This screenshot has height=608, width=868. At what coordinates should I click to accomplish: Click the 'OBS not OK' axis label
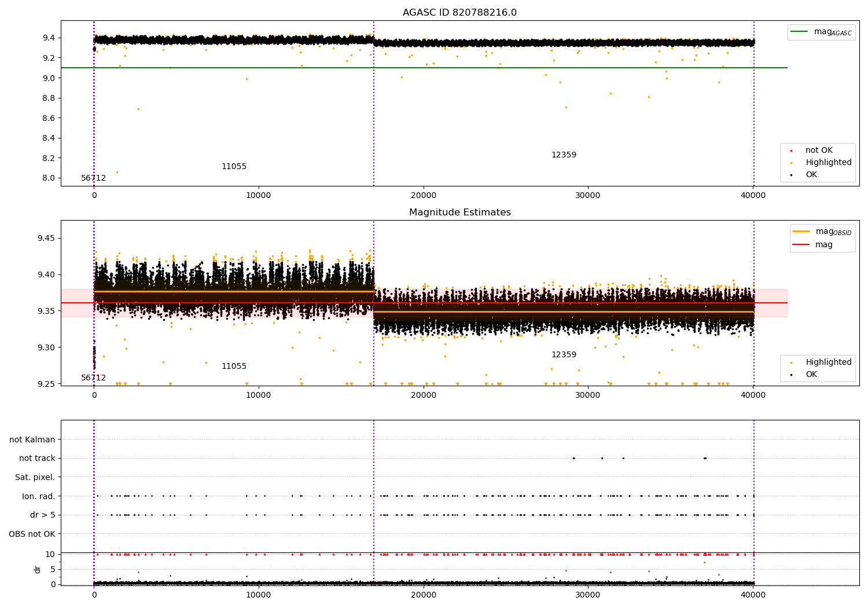pyautogui.click(x=32, y=534)
